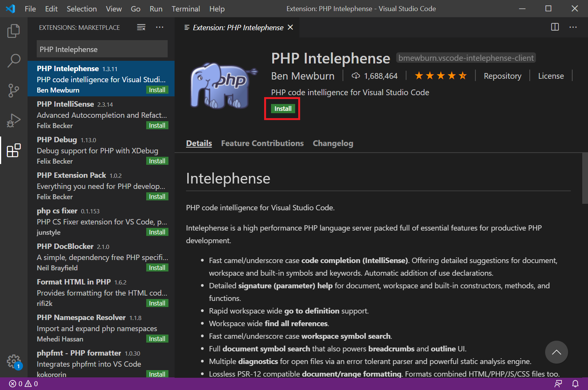This screenshot has width=588, height=390.
Task: Select PHP IntelliSense in results list
Action: click(x=101, y=114)
